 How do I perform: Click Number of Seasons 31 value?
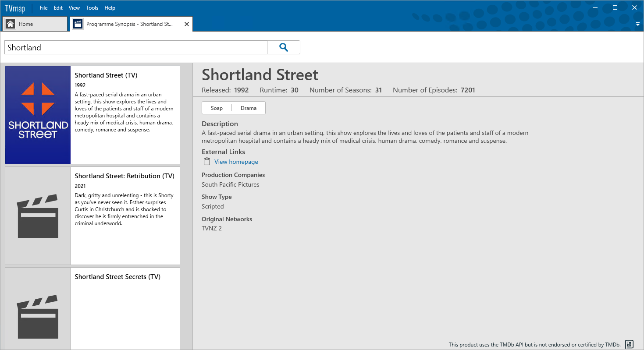[x=378, y=90]
